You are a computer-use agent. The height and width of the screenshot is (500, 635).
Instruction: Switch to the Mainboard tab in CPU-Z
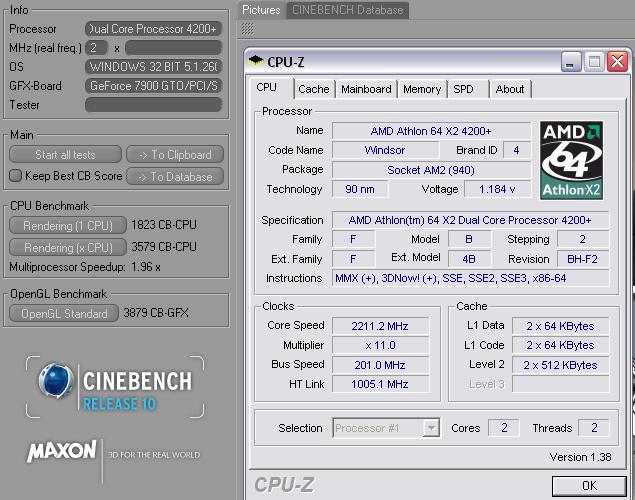[x=366, y=89]
